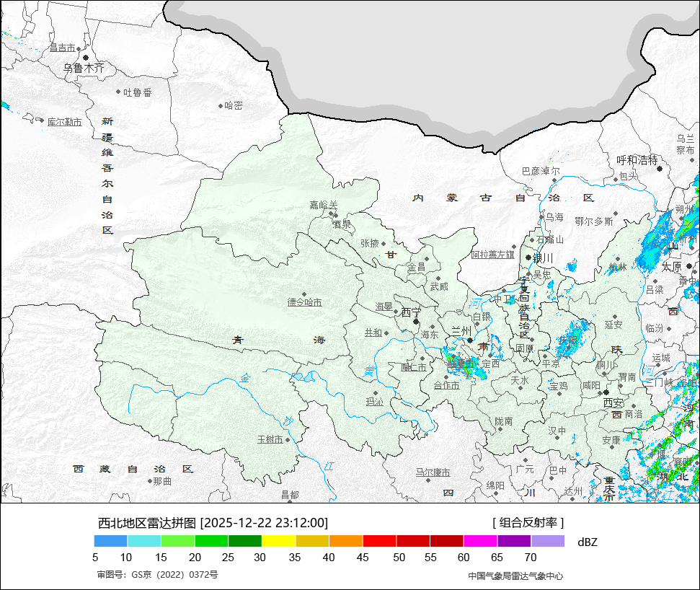
Task: Click the 昌都 city label
Action: click(x=290, y=495)
